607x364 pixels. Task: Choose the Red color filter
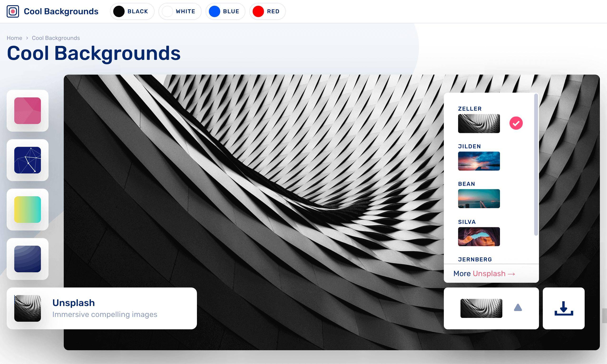(x=267, y=12)
